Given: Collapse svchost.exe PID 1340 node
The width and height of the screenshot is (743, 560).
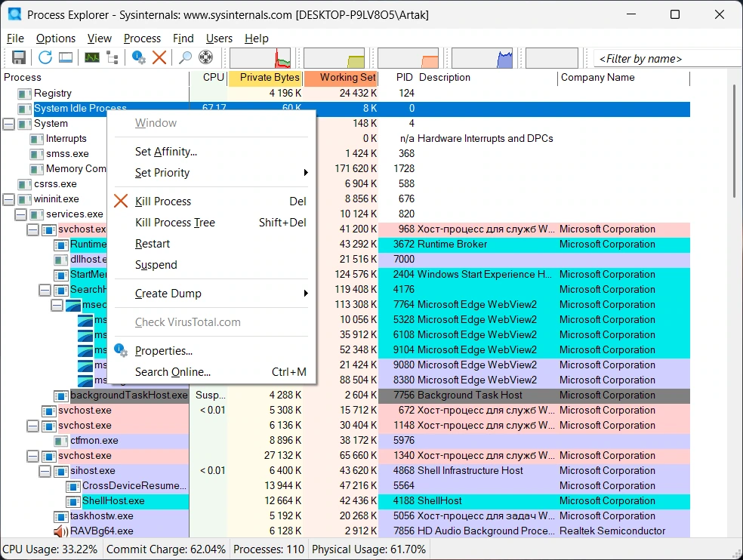Looking at the screenshot, I should point(32,457).
